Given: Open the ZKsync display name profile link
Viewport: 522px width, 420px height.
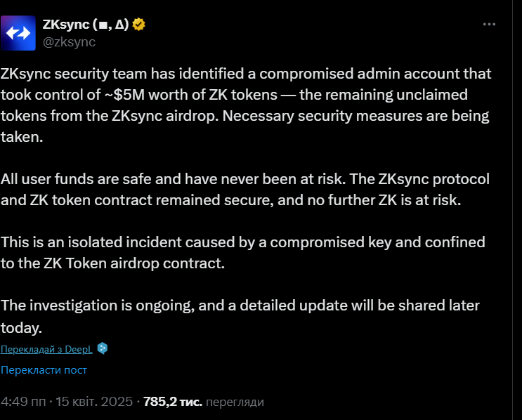Looking at the screenshot, I should [86, 25].
